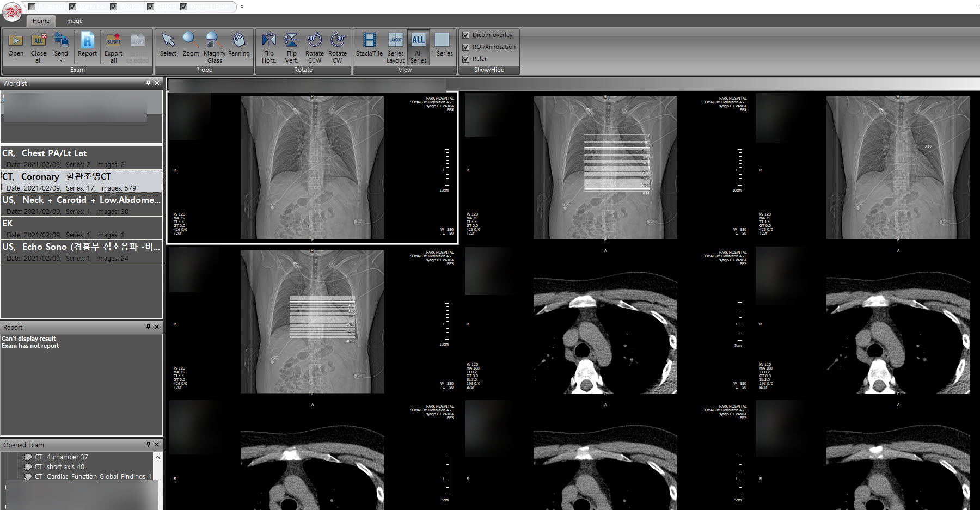Viewport: 980px width, 510px height.
Task: Uncheck the Opened Exam checkbox in title bar
Action: [183, 7]
